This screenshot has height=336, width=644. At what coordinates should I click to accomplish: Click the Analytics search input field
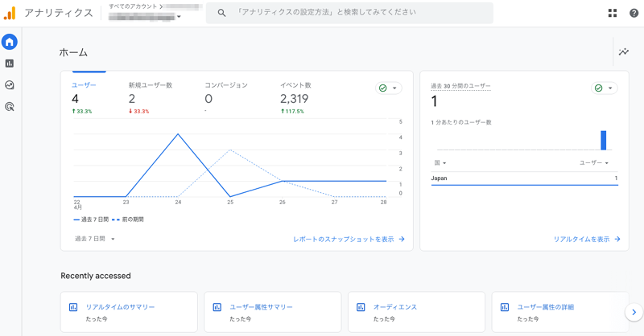pos(354,13)
